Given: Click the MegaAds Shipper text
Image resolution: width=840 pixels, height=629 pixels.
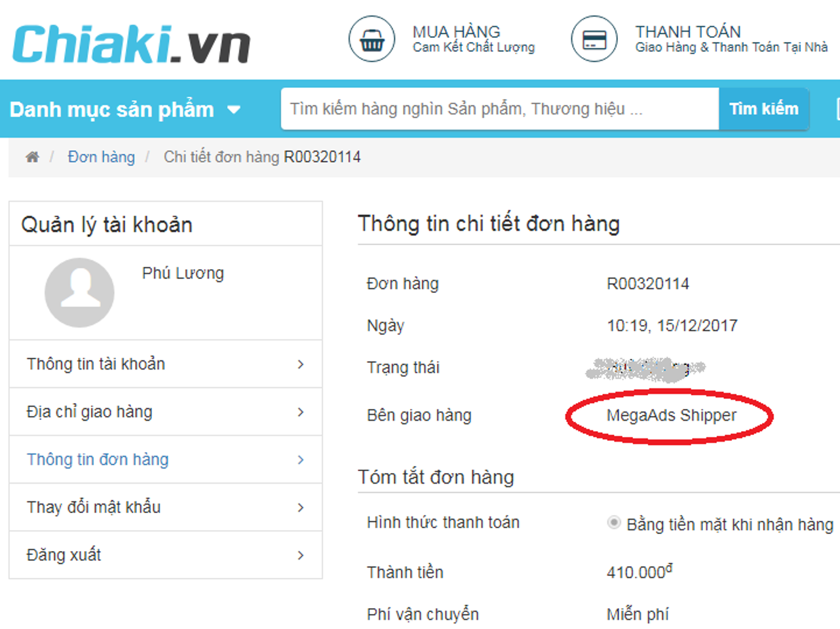Looking at the screenshot, I should (x=672, y=415).
